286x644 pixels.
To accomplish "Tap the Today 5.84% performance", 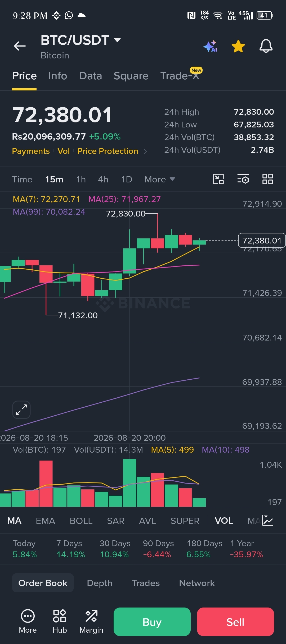I will click(25, 549).
